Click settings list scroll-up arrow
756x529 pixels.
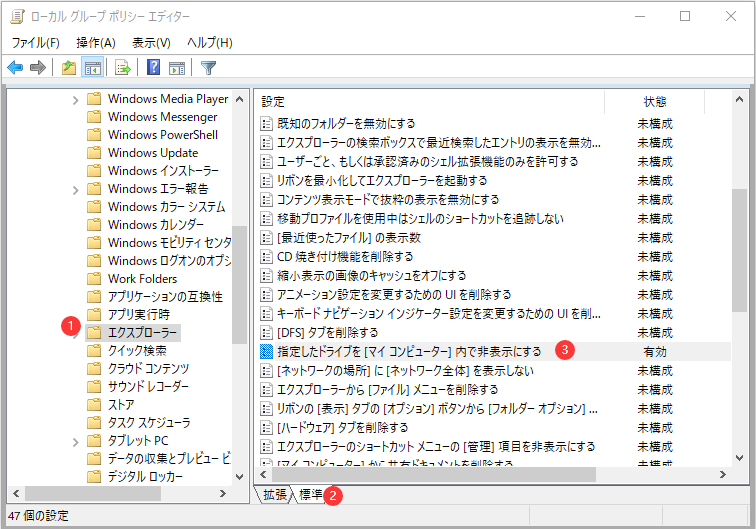click(x=739, y=99)
